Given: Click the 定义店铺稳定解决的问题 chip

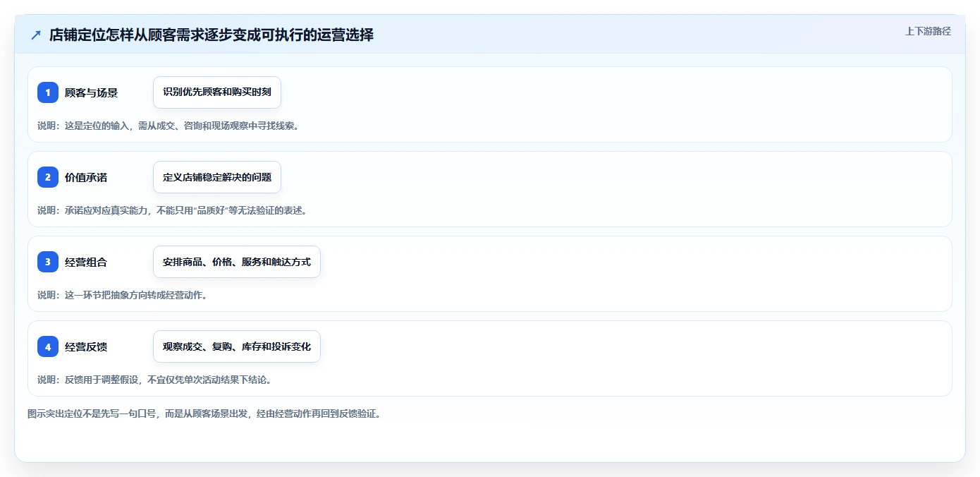Looking at the screenshot, I should pos(217,177).
